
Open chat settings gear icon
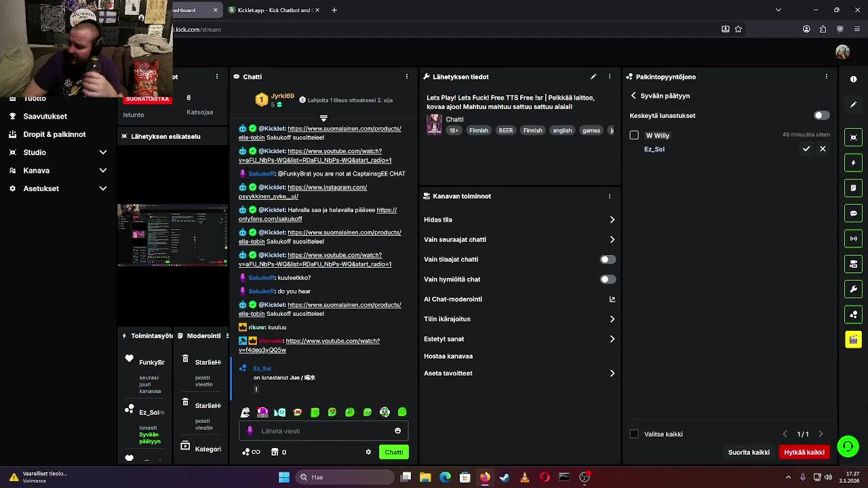tap(368, 452)
